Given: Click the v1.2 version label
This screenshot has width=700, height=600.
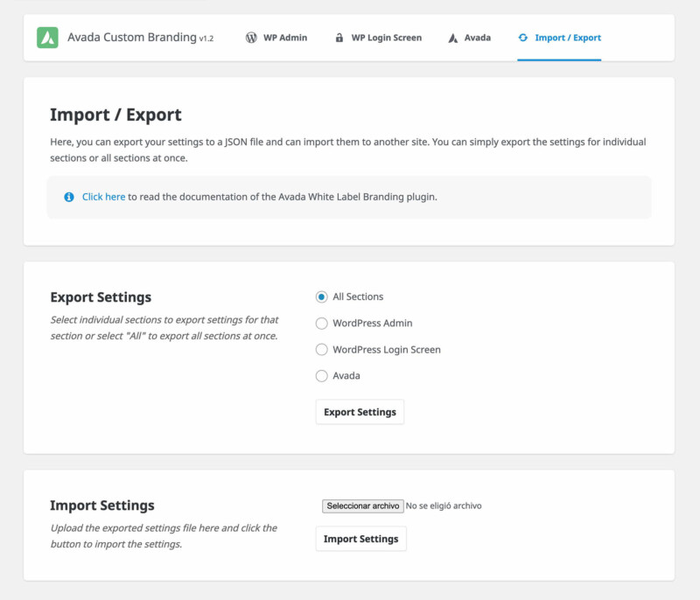Looking at the screenshot, I should pyautogui.click(x=206, y=38).
